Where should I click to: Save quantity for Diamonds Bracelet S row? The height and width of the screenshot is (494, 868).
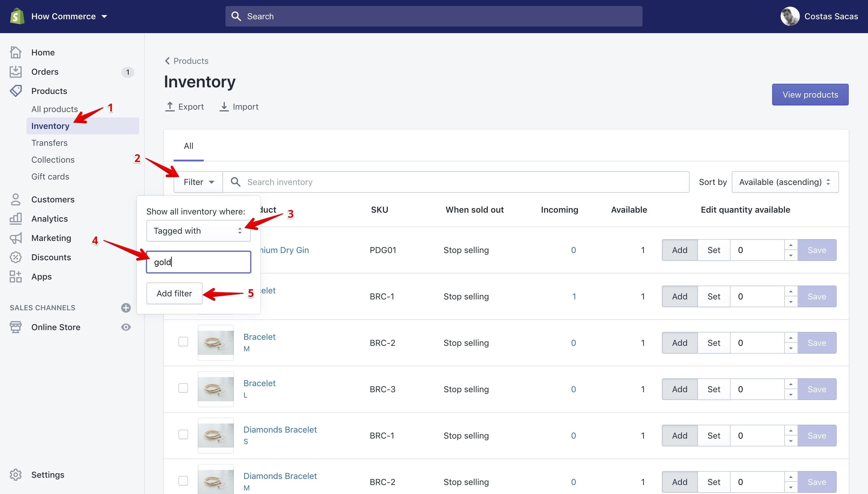(817, 436)
